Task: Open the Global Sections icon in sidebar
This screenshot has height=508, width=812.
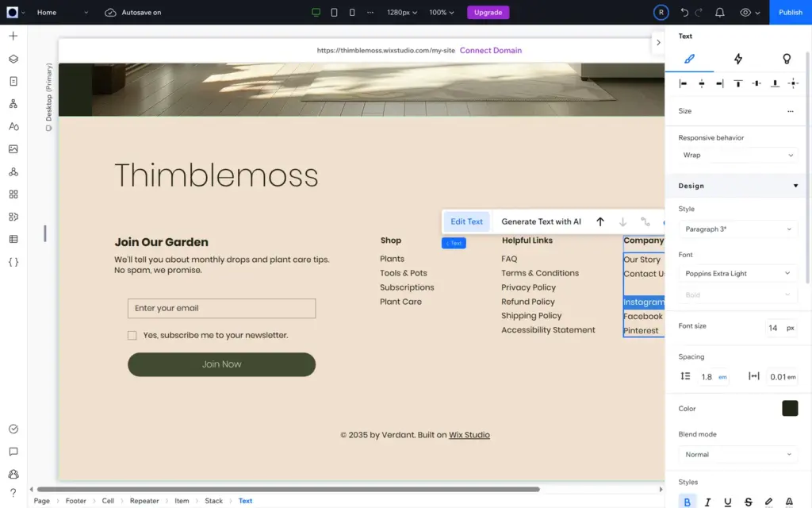Action: [13, 104]
